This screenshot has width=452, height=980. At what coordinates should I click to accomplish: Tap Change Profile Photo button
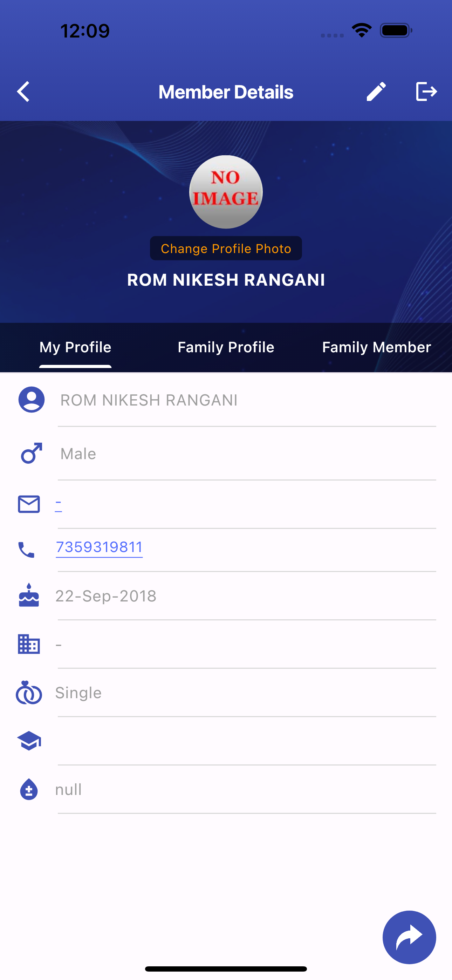[226, 249]
